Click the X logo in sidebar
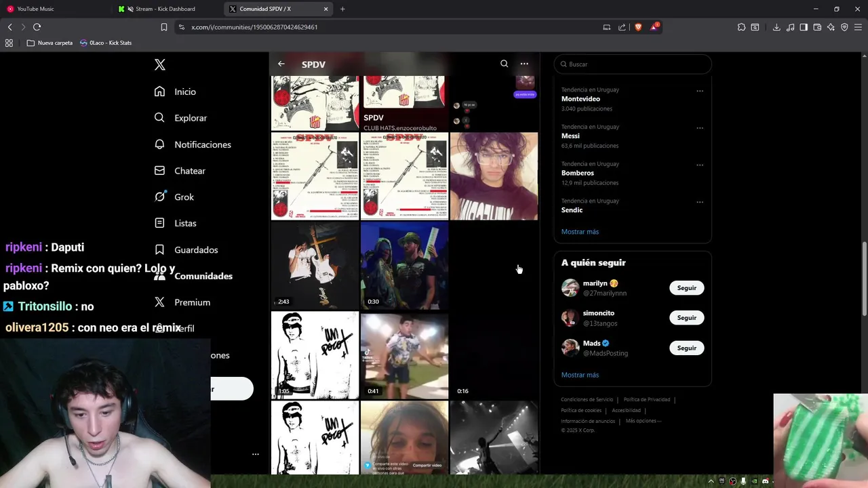 click(x=159, y=64)
